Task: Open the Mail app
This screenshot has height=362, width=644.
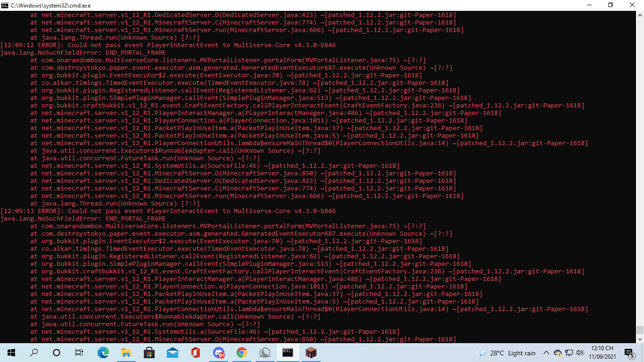Action: pos(173,353)
